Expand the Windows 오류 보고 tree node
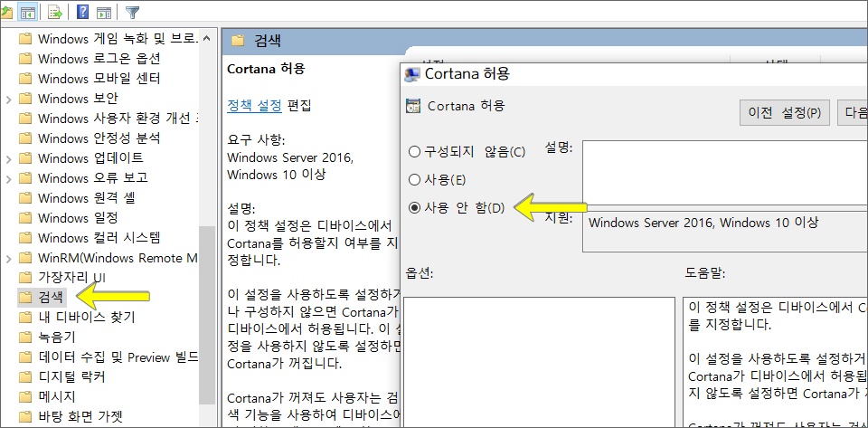 pos(8,179)
